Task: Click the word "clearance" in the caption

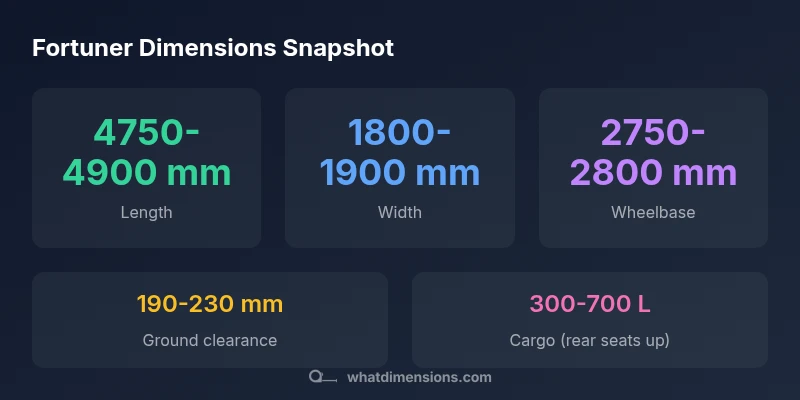Action: pyautogui.click(x=239, y=340)
